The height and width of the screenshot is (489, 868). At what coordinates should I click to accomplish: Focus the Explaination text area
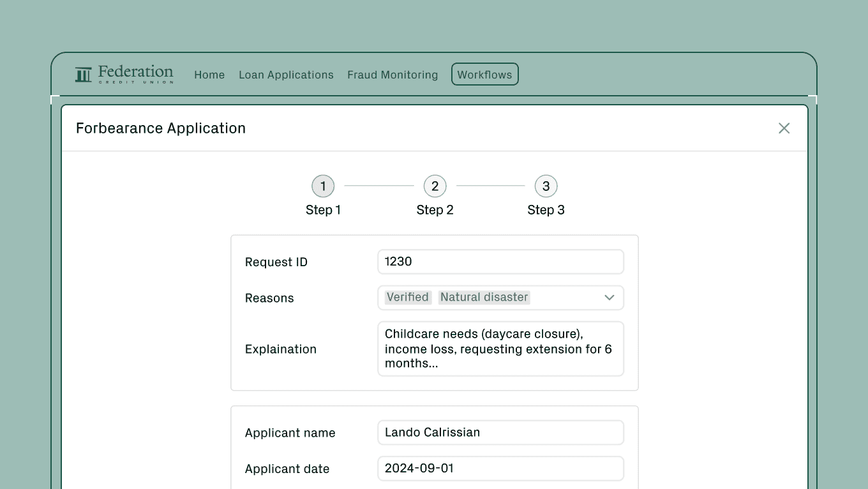tap(500, 349)
